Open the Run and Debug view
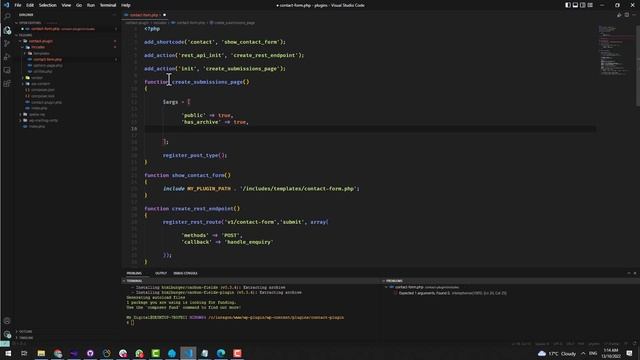 (7, 57)
